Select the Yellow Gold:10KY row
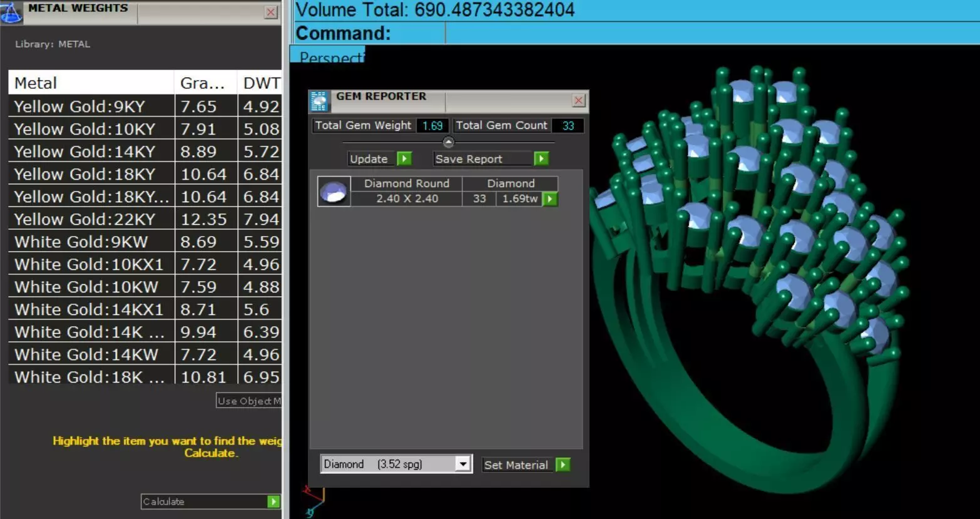Viewport: 980px width, 519px height. coord(145,129)
